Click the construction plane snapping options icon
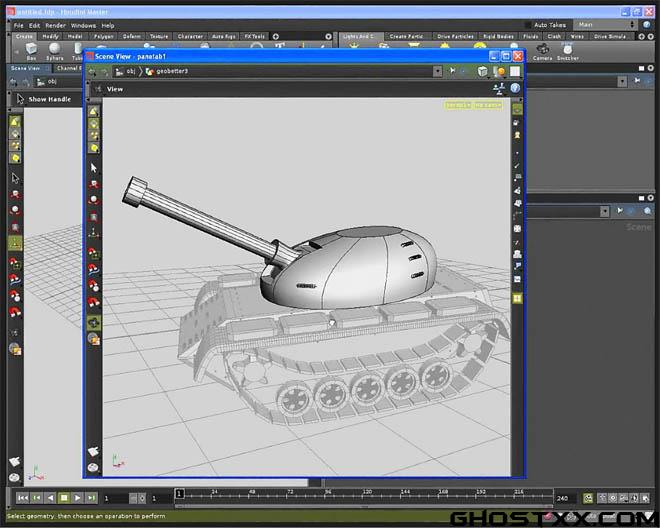This screenshot has height=528, width=660. (x=499, y=88)
